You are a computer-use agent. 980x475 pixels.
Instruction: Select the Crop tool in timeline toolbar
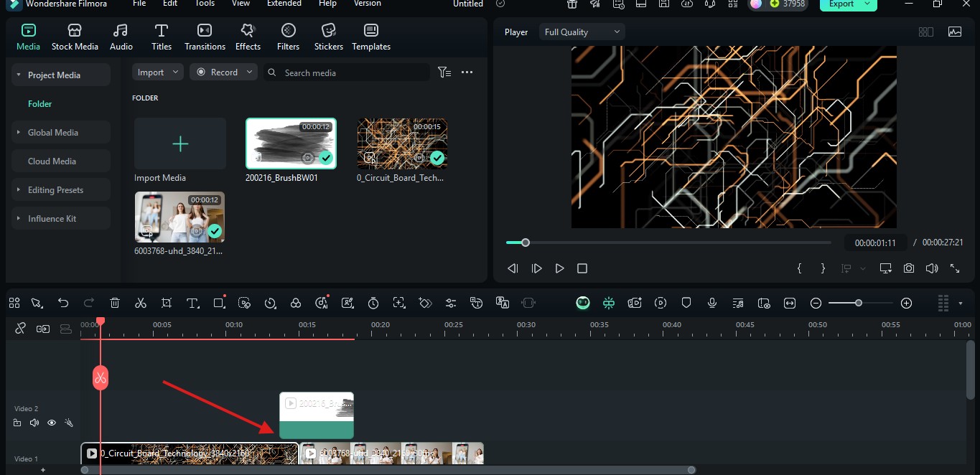point(167,304)
